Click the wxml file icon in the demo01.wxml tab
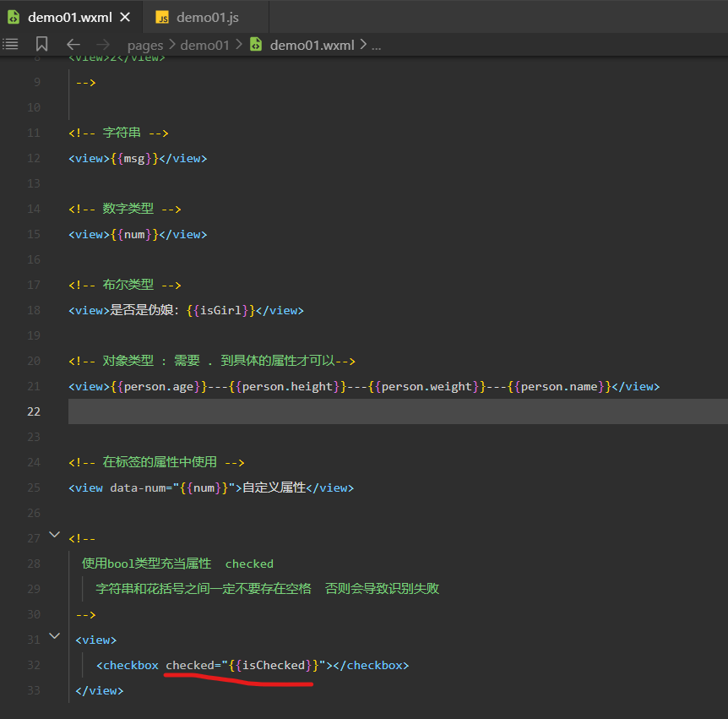The image size is (728, 719). (x=14, y=17)
